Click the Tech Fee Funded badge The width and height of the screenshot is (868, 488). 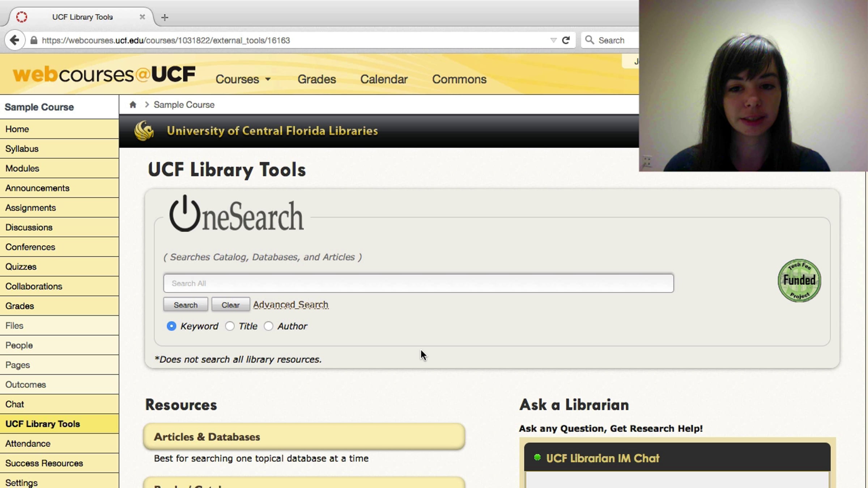point(799,281)
